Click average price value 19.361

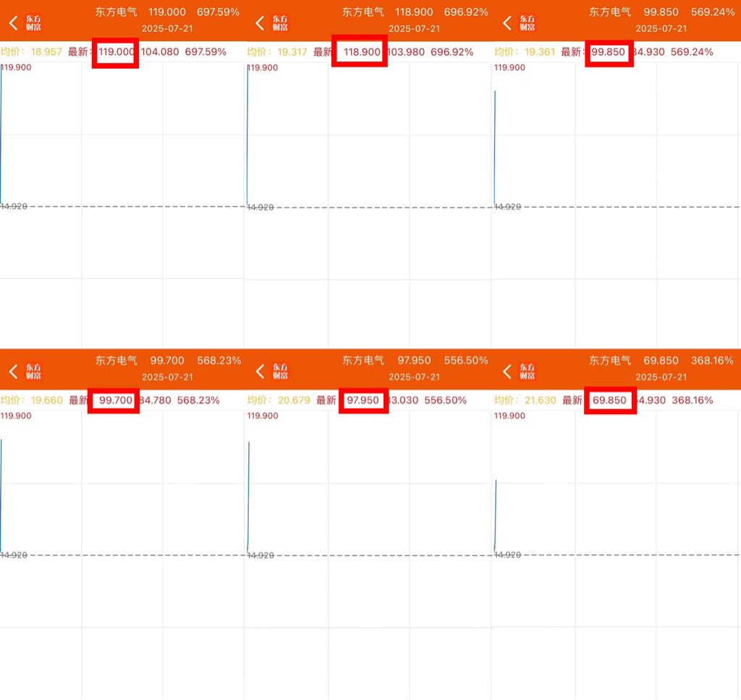(x=540, y=52)
